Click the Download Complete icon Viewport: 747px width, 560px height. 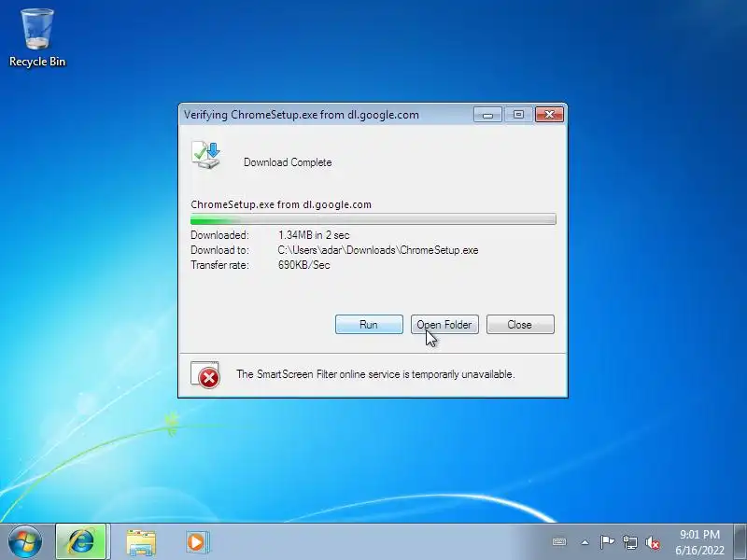pyautogui.click(x=205, y=155)
